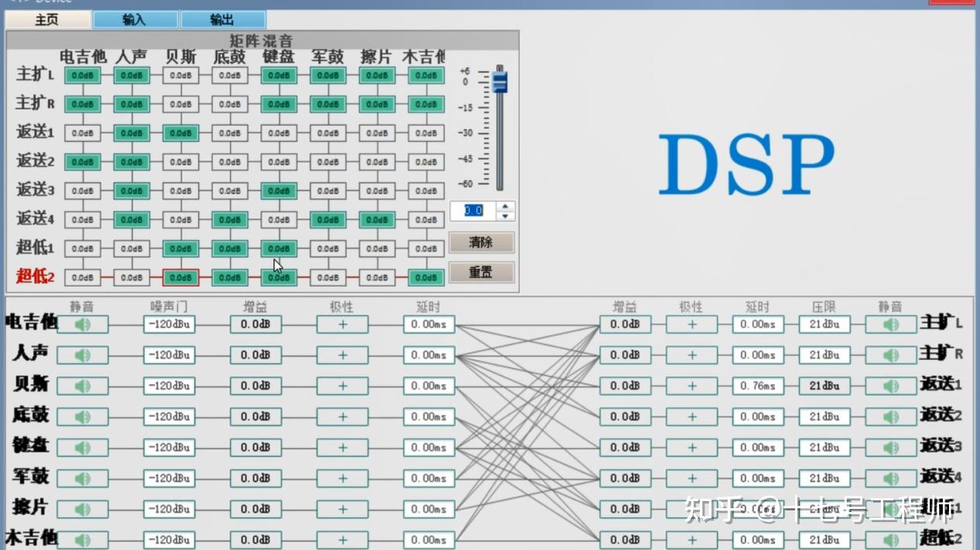The height and width of the screenshot is (550, 980).
Task: Mute the 人声 input channel speaker icon
Action: [84, 355]
